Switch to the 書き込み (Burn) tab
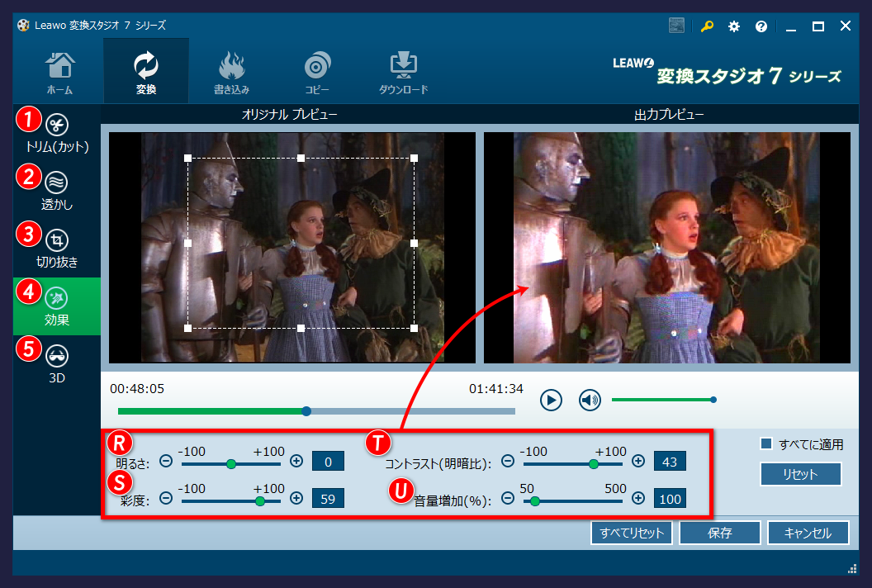 [231, 73]
